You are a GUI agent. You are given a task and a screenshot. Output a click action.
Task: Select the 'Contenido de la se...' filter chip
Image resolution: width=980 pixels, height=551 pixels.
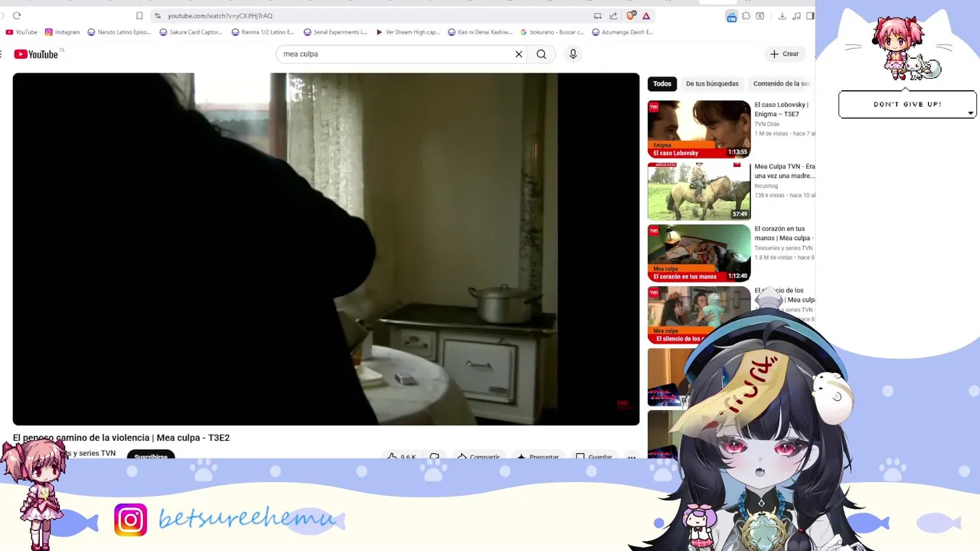pos(781,83)
